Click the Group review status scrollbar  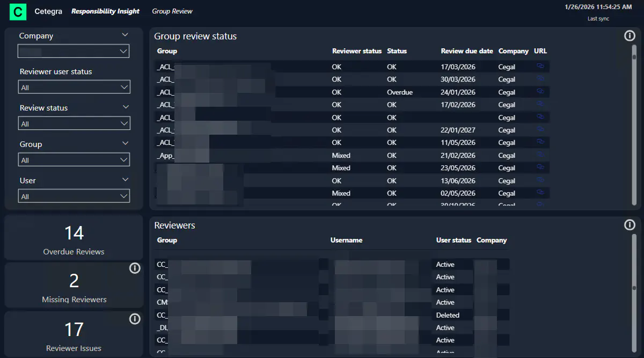[634, 123]
